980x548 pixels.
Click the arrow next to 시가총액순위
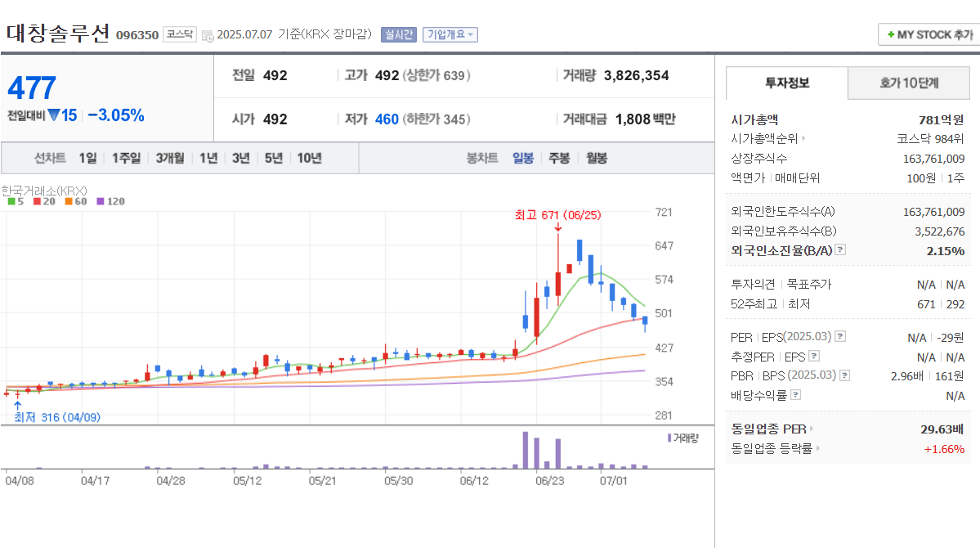point(803,138)
